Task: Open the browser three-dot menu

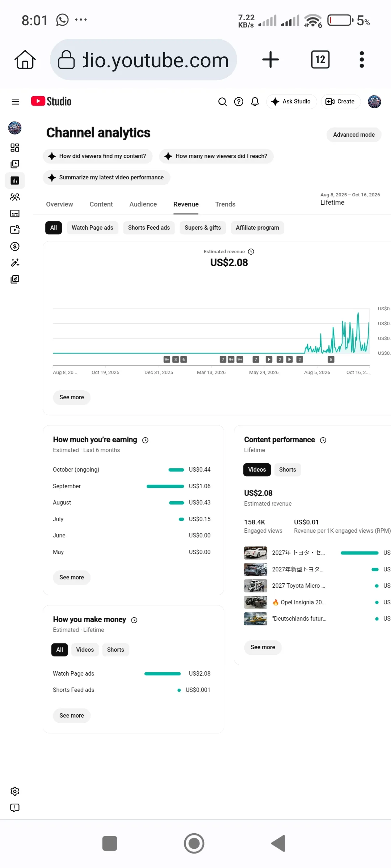Action: pos(362,60)
